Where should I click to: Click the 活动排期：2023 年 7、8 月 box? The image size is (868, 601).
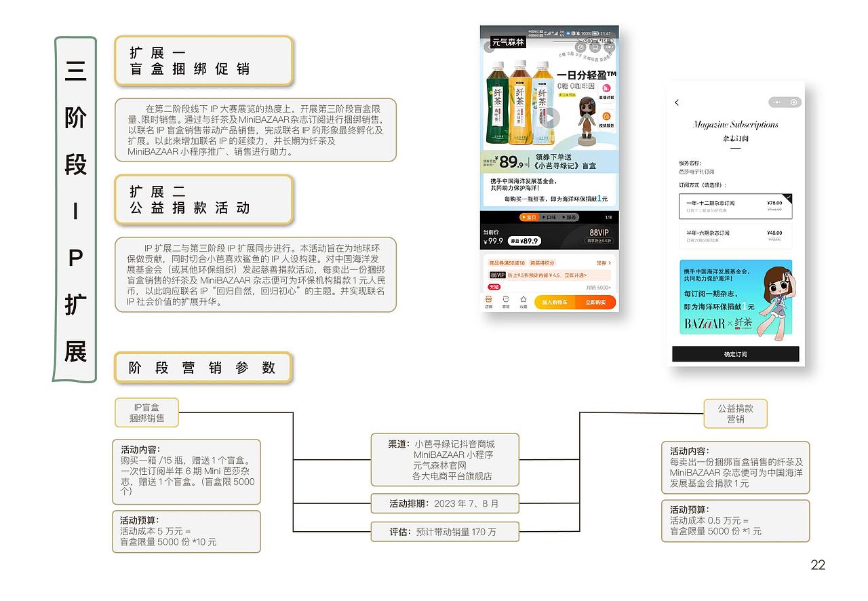coord(445,503)
